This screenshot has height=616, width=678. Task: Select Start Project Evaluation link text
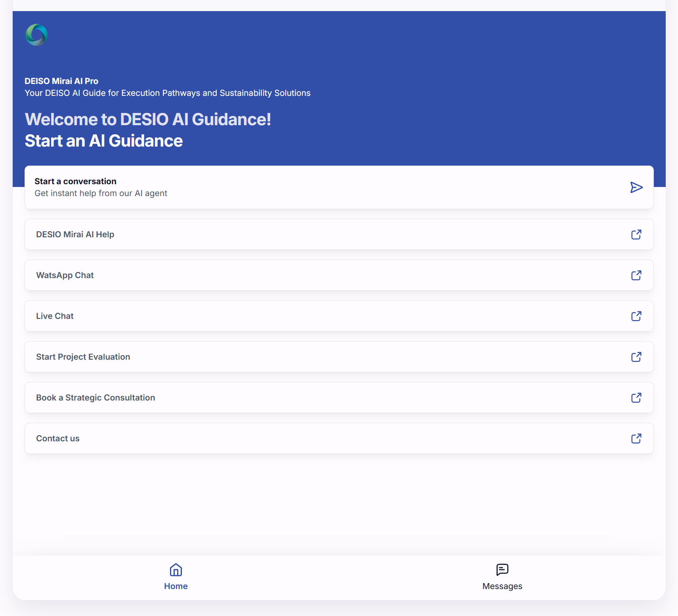(x=83, y=357)
